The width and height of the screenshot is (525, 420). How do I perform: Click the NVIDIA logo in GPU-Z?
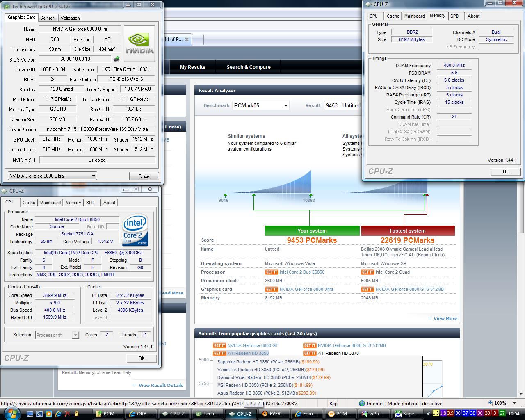[x=139, y=43]
